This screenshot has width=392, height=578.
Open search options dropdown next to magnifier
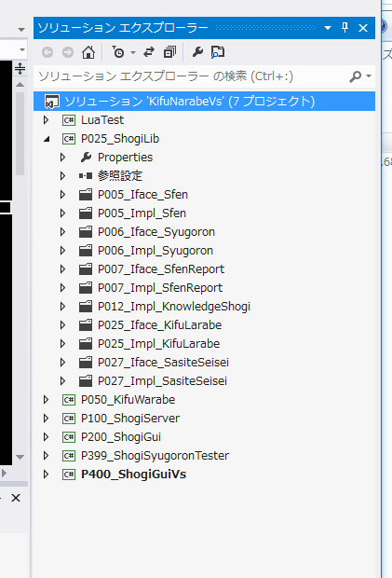pos(369,76)
